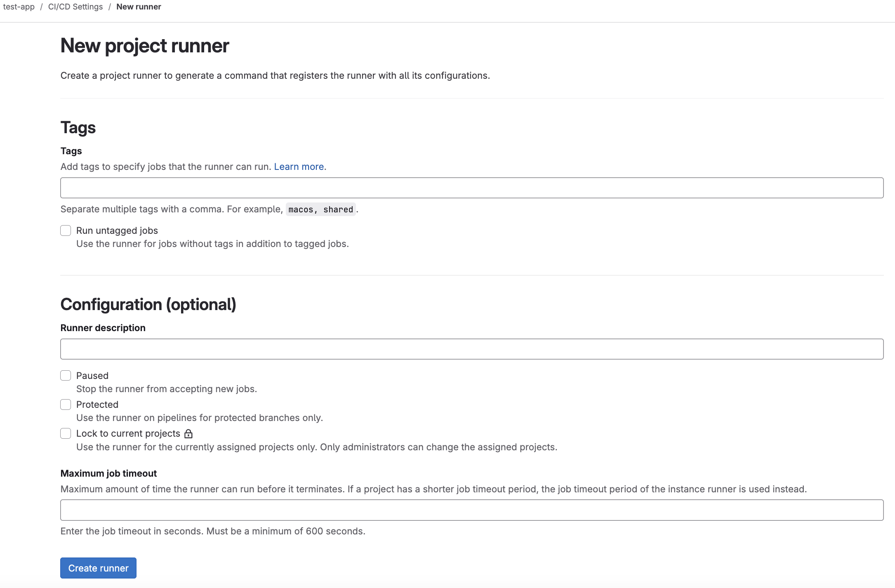
Task: Tick the Paused checkbox
Action: 66,376
